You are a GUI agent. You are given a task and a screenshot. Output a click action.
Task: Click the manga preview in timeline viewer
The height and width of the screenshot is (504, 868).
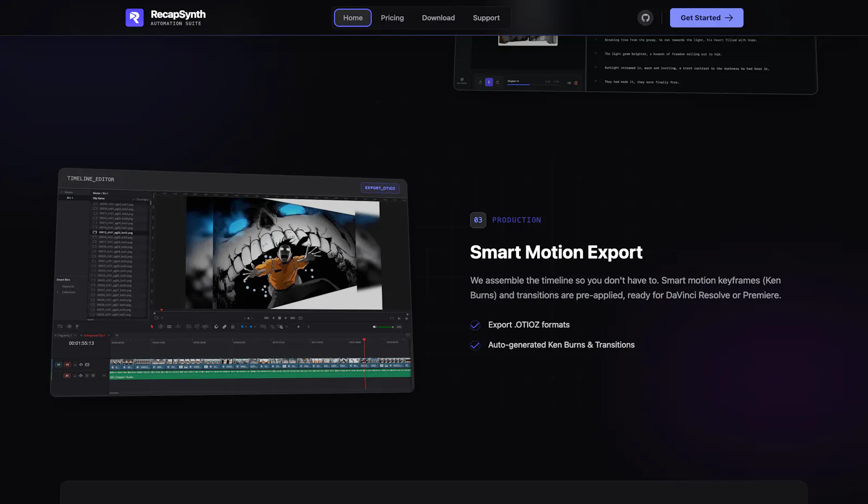283,253
